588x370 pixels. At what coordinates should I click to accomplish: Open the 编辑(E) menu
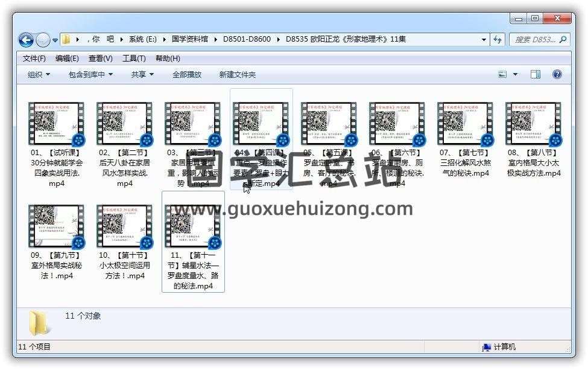[x=67, y=59]
